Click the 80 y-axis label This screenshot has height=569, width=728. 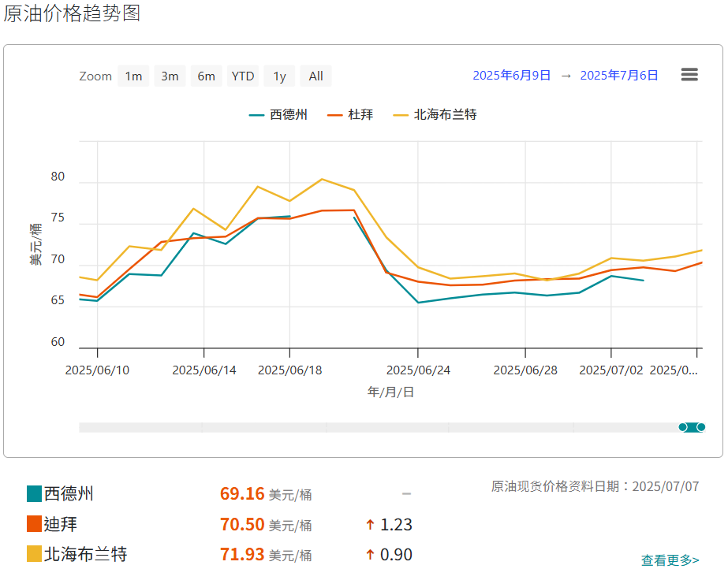[x=58, y=177]
